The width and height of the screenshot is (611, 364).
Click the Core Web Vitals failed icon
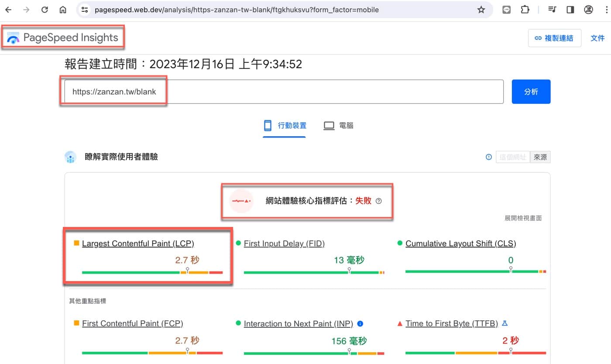[x=241, y=201]
